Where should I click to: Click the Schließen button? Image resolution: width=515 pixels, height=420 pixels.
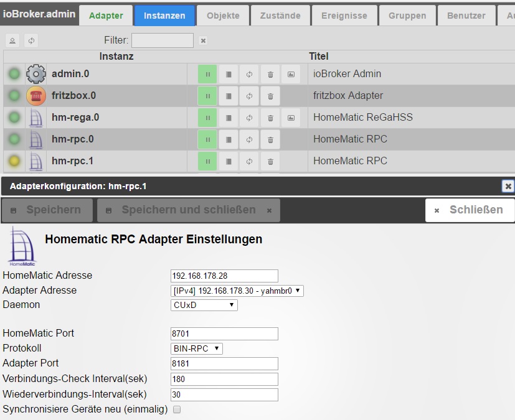pos(470,210)
